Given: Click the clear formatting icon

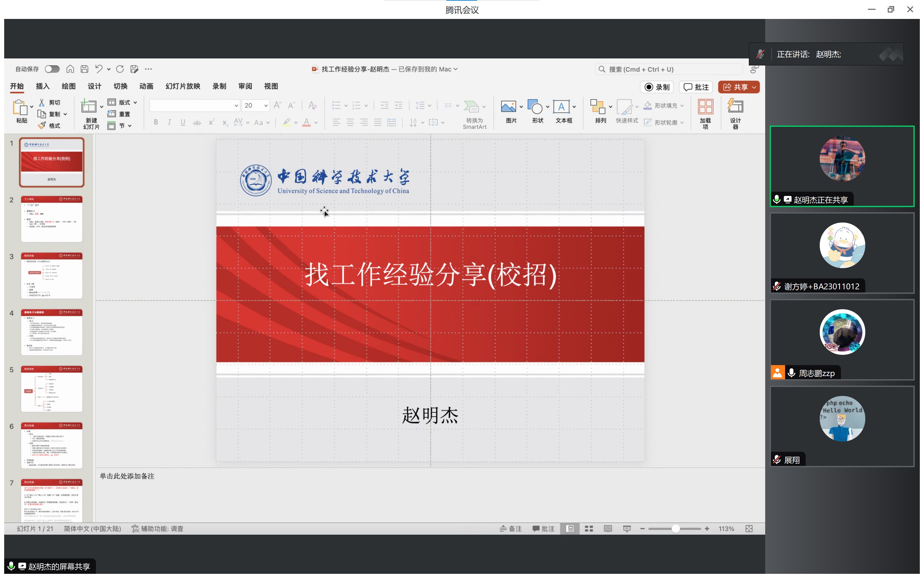Looking at the screenshot, I should tap(312, 105).
